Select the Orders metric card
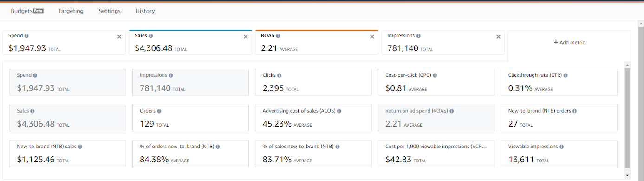 [191, 118]
